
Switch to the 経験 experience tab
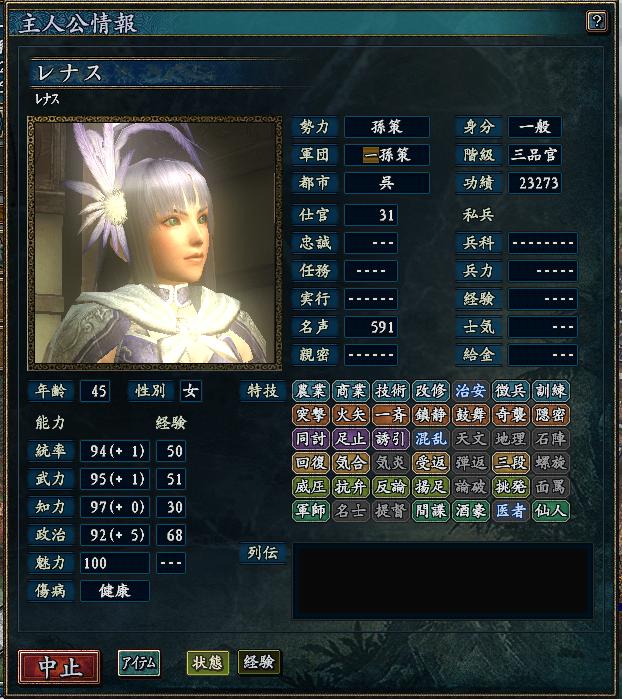click(x=259, y=662)
